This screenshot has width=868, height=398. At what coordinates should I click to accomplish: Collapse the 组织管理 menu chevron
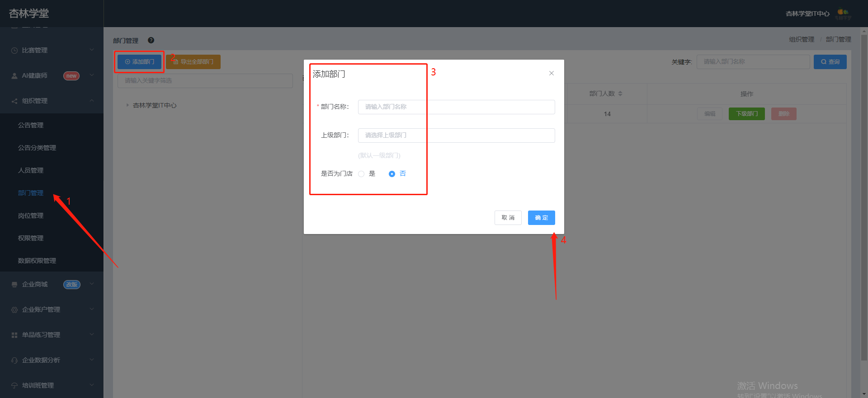[x=92, y=100]
